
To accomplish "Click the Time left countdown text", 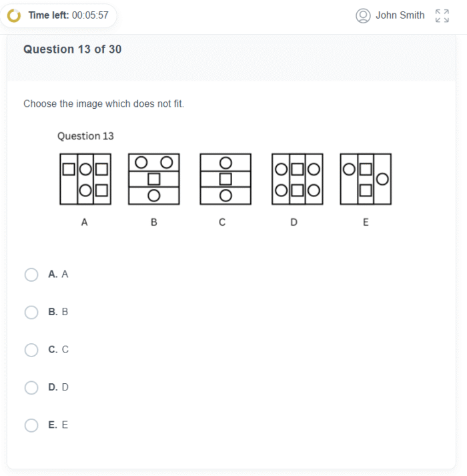I will tap(68, 15).
